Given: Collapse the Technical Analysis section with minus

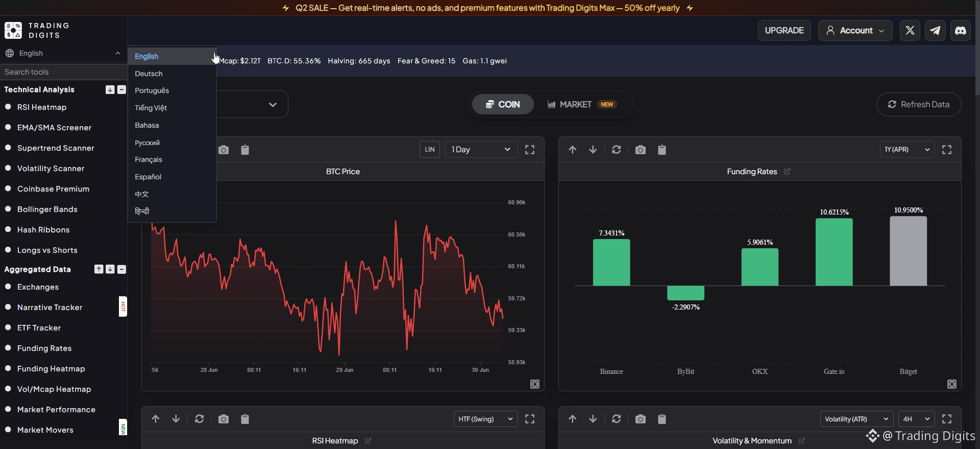Looking at the screenshot, I should (121, 90).
